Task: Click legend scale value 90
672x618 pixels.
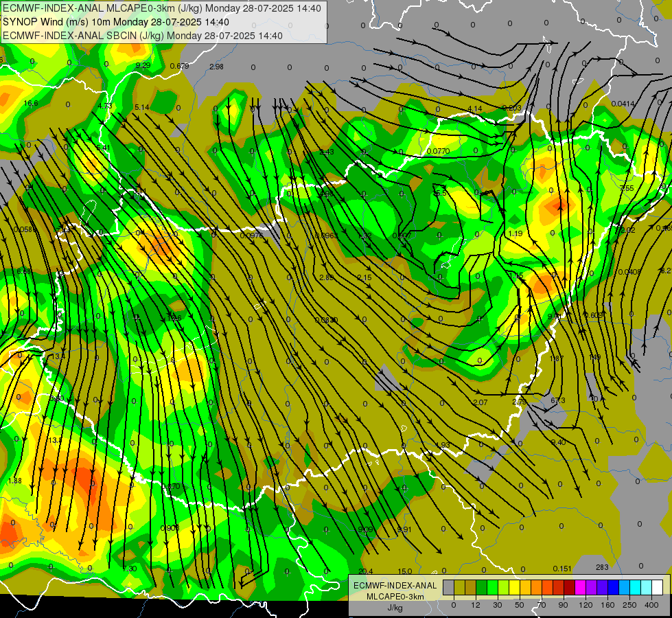Action: click(x=563, y=605)
